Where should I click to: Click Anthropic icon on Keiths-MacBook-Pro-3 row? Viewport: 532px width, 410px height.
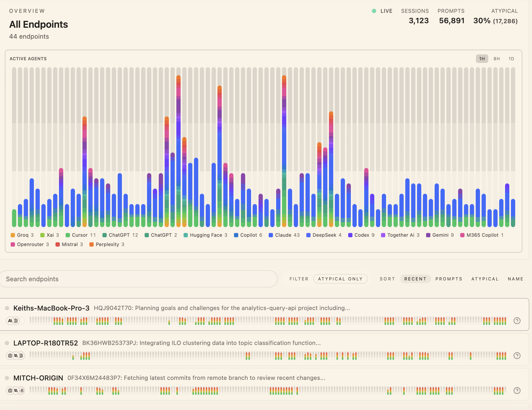10,321
